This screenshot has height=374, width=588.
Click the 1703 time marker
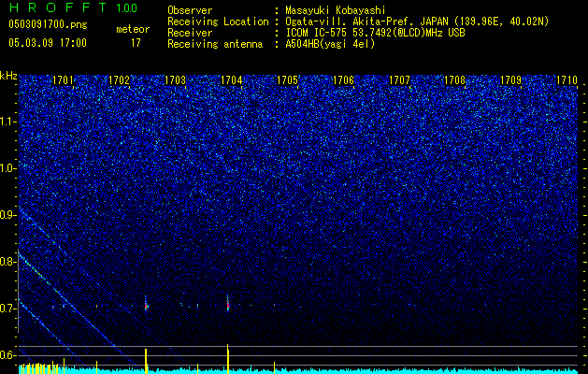click(x=176, y=80)
